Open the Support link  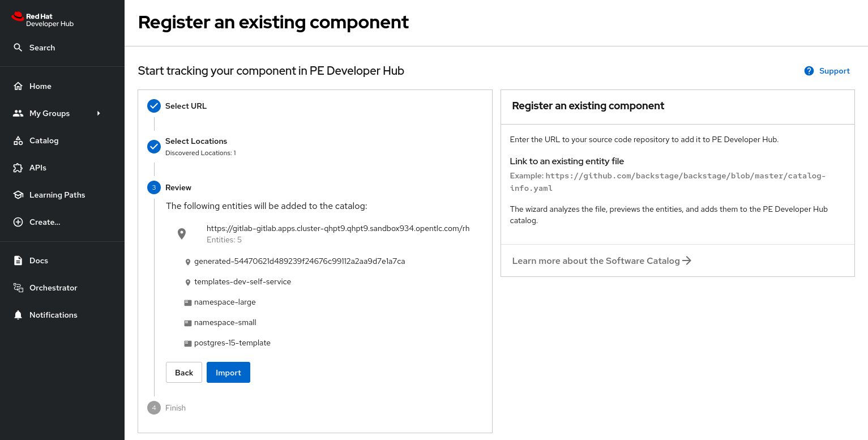tap(827, 71)
